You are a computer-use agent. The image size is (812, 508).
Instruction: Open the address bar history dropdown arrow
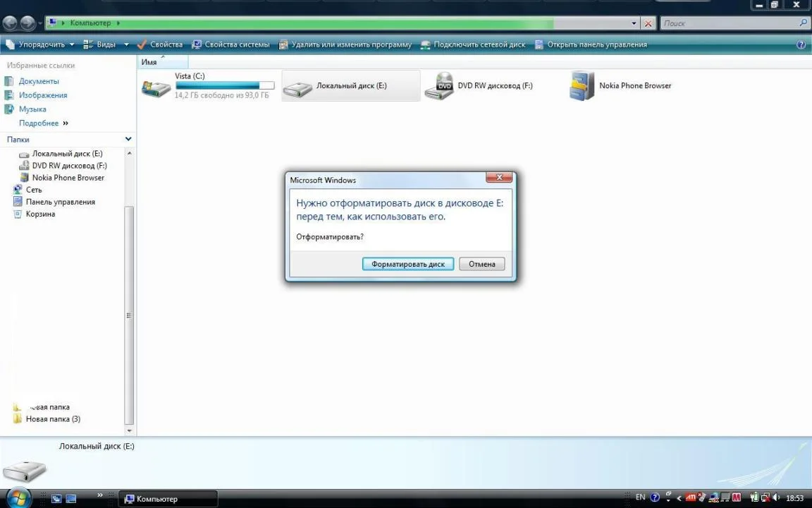coord(634,23)
